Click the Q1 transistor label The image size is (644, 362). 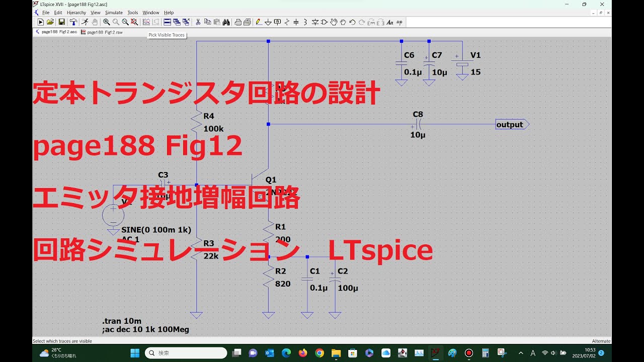[x=271, y=179]
